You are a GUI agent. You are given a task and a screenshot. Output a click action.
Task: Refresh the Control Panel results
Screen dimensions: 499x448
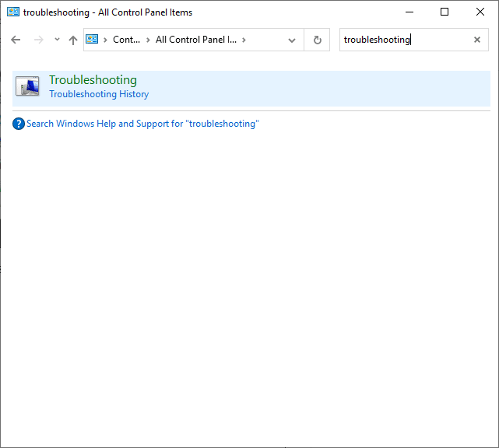click(317, 40)
